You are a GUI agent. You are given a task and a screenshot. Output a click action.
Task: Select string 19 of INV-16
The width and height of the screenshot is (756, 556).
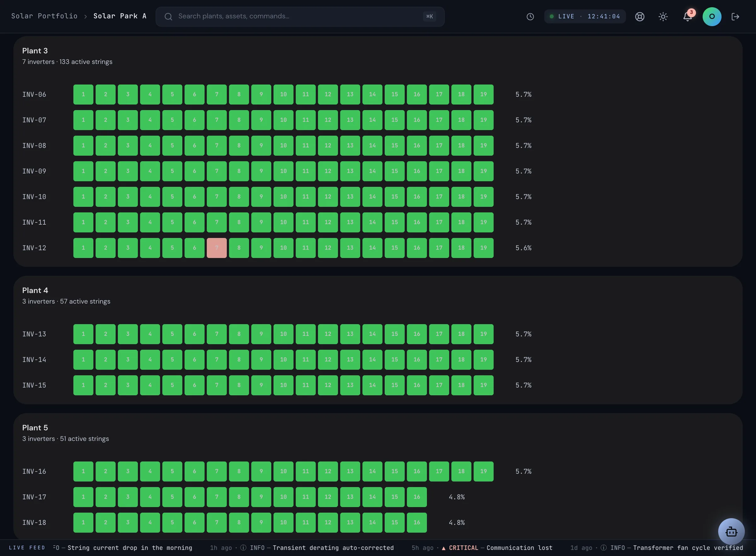(484, 472)
